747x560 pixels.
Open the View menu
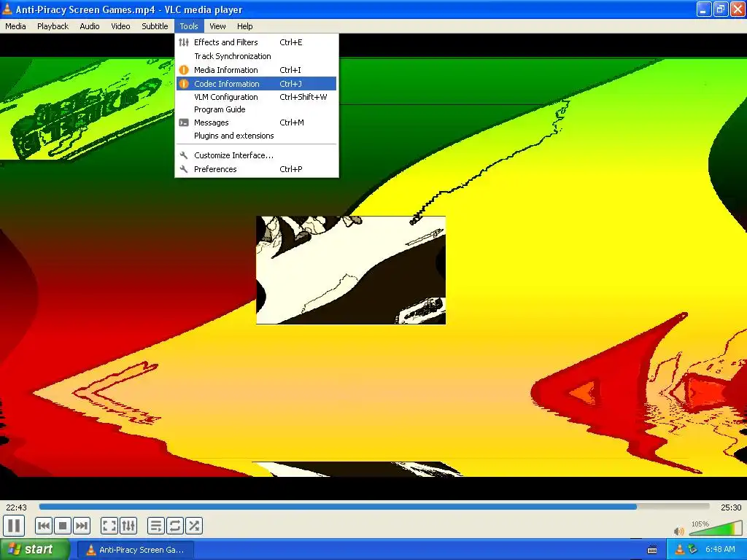(x=217, y=26)
